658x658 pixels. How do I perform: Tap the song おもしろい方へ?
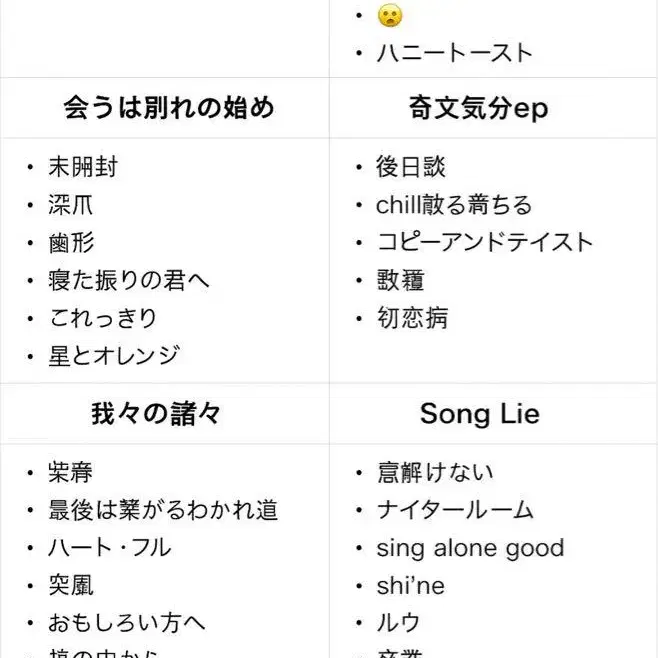(x=127, y=622)
